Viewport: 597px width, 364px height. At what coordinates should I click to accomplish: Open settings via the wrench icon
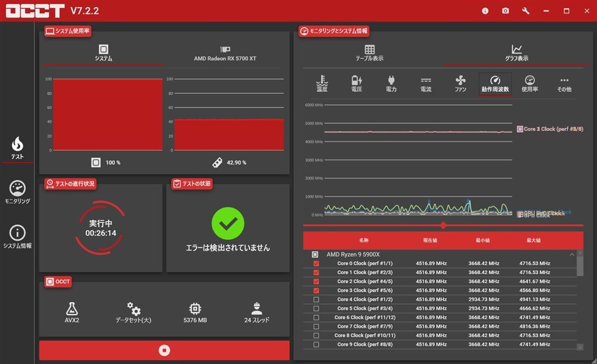tap(526, 10)
